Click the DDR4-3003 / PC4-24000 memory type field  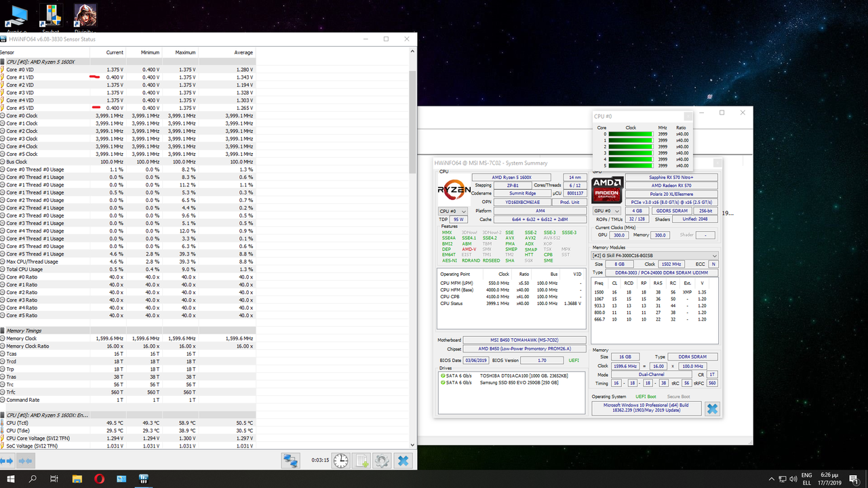662,272
